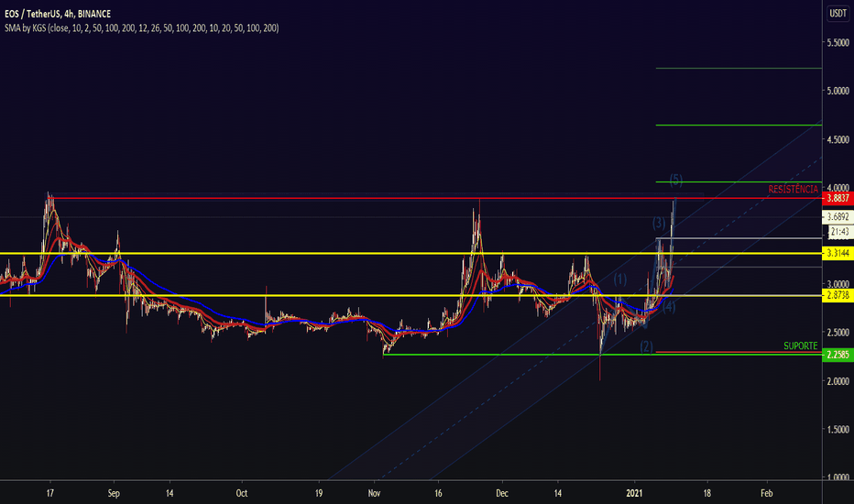Select the topmost green target line
This screenshot has height=504, width=854.
click(x=739, y=68)
